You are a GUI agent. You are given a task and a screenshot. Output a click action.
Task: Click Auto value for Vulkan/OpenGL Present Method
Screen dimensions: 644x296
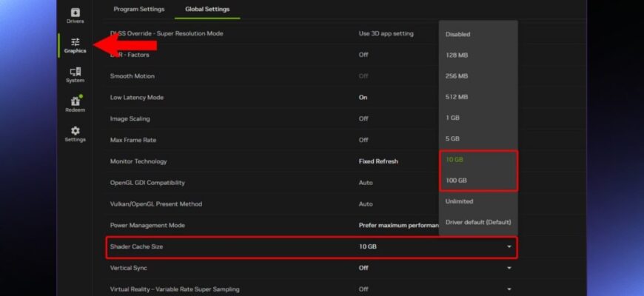click(366, 204)
